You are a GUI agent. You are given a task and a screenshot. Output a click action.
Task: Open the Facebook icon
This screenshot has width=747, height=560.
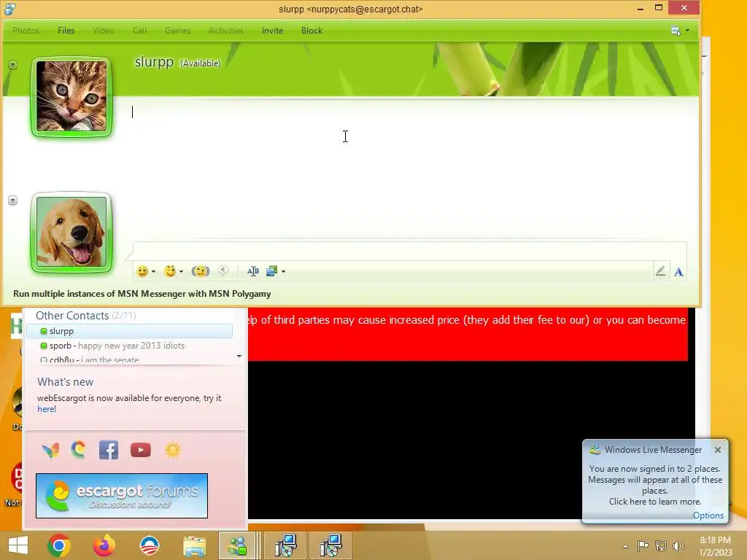[109, 450]
